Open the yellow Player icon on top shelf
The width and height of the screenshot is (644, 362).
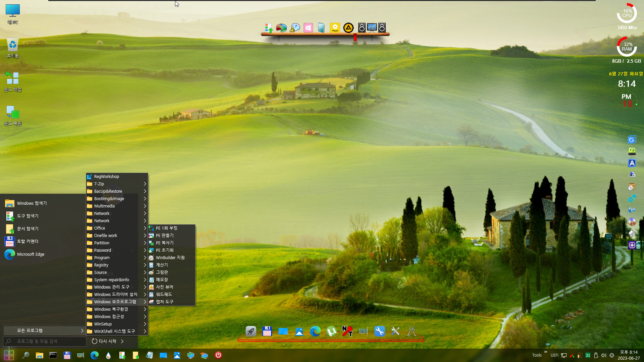335,28
